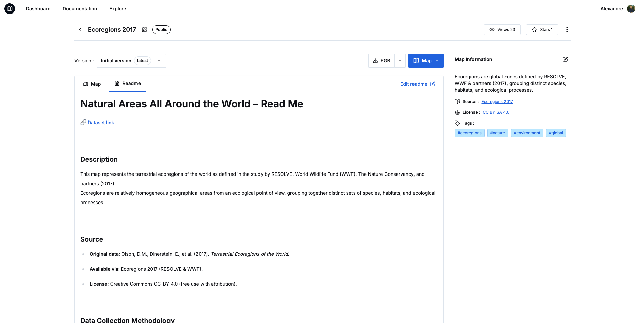Click the back arrow beside Ecoregions 2017
This screenshot has height=323, width=644.
click(80, 30)
